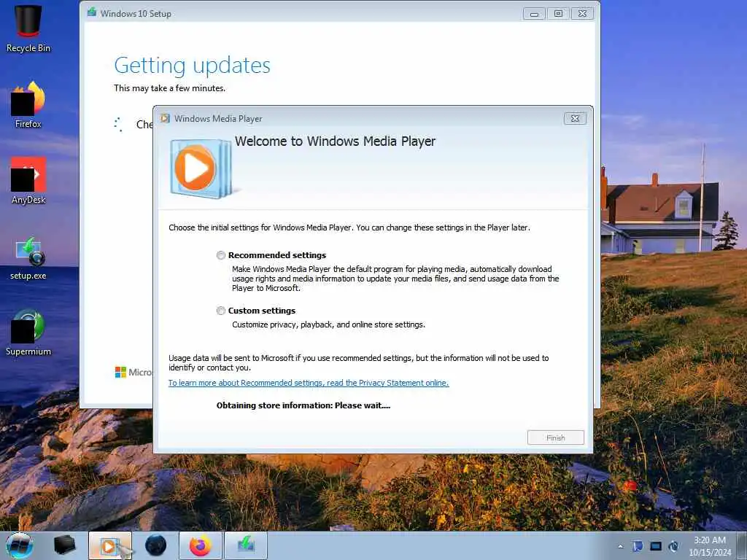Click the spinning progress dots in Setup
This screenshot has width=747, height=560.
tap(119, 124)
